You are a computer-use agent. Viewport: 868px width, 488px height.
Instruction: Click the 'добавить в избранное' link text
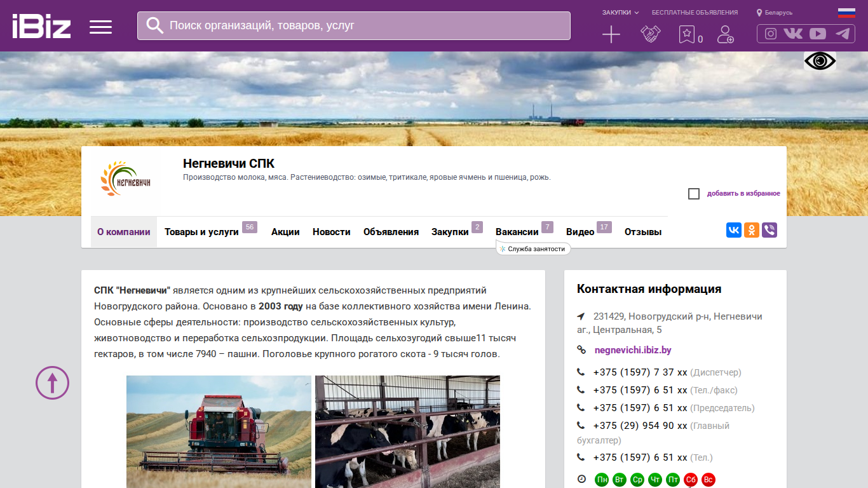coord(743,194)
